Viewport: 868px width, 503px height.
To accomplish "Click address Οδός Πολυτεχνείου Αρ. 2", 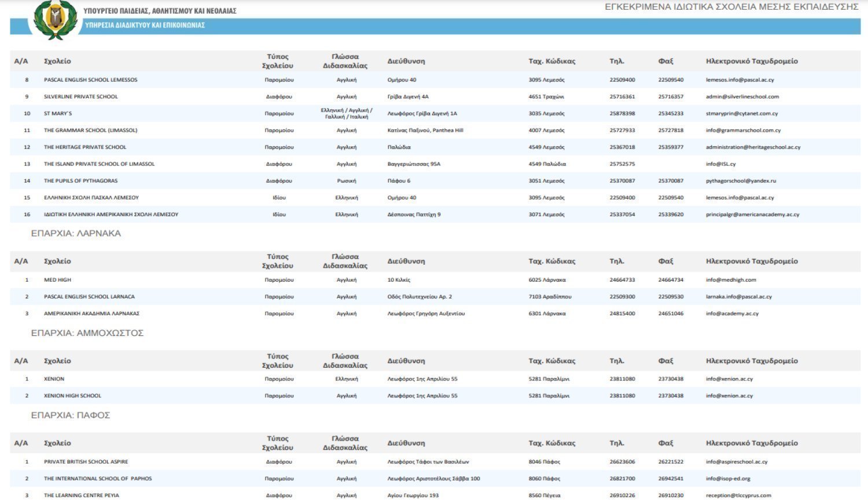I will 420,297.
